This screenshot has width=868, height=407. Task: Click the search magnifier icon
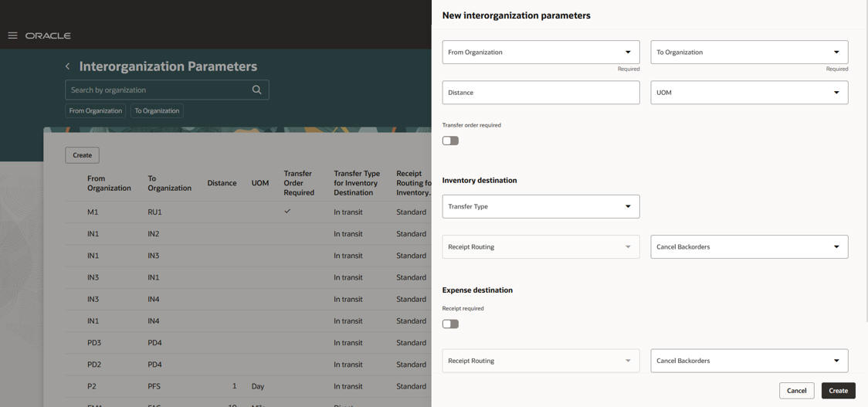click(256, 90)
